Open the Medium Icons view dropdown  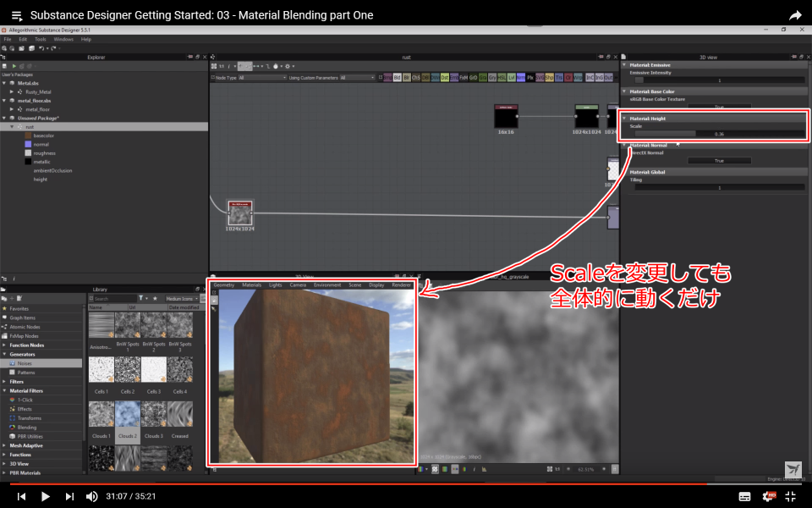182,299
